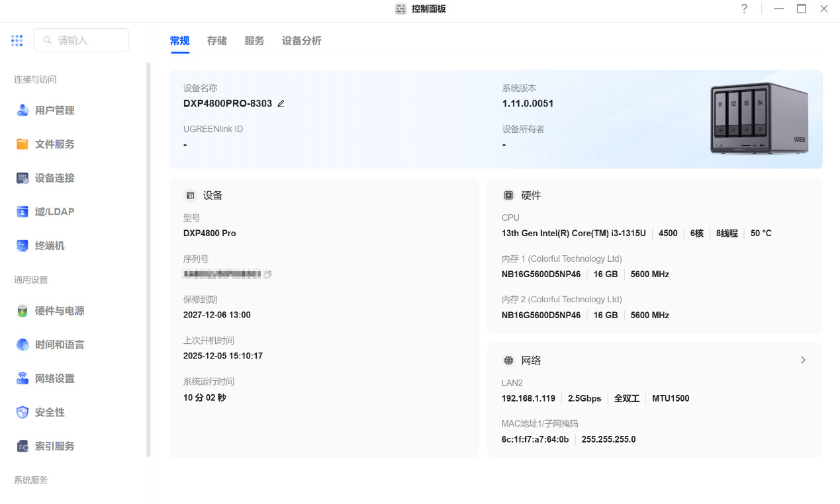Copy the serial number with copy icon

coord(268,274)
